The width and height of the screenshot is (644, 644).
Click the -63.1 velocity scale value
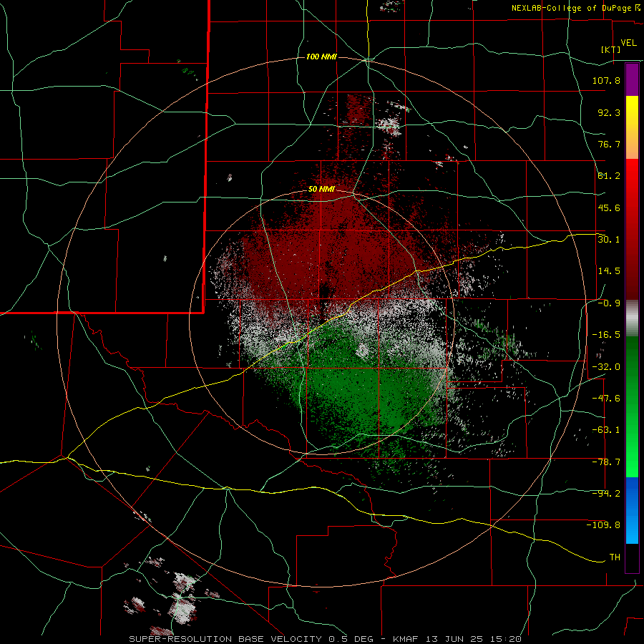point(606,430)
